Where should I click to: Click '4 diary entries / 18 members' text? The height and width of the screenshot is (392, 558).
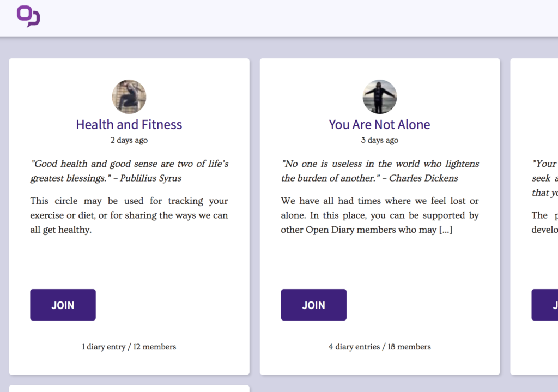pos(380,347)
